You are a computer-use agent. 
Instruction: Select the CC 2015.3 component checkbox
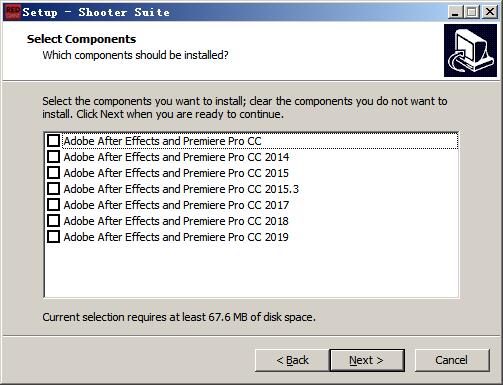pos(53,189)
